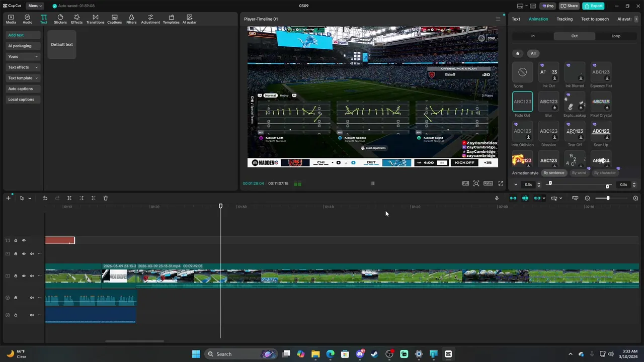Screen dimensions: 644x362
Task: Delete right of playhead tool
Action: click(93, 198)
